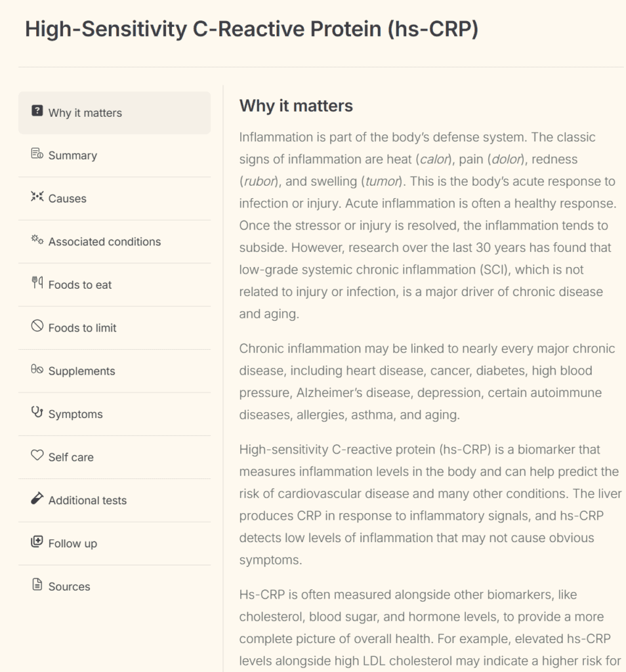Click the stethoscope Symptoms icon
Screen dimensions: 626x672
pos(37,413)
